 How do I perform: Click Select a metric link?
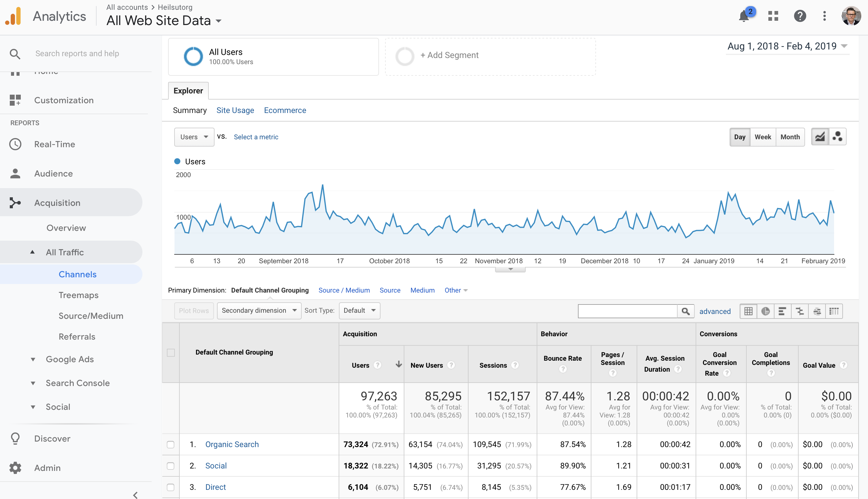click(256, 137)
